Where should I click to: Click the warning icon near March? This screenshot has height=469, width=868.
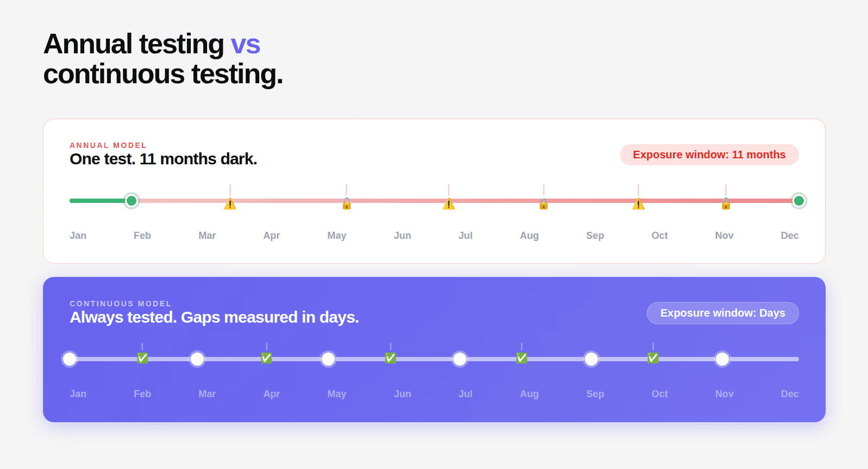[230, 204]
